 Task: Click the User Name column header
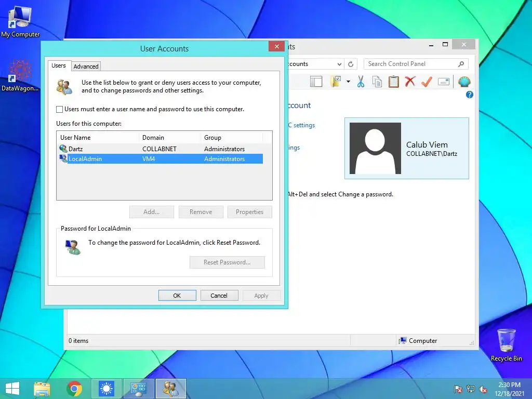coord(98,137)
